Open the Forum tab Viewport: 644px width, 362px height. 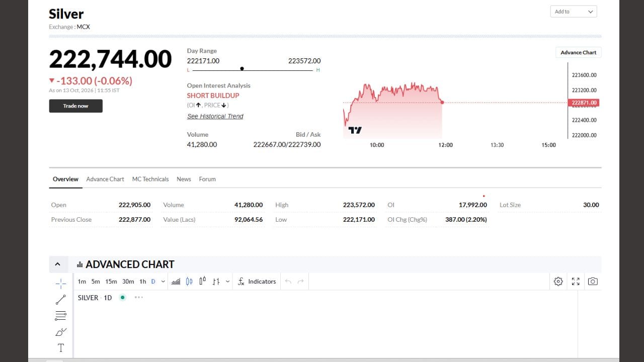207,179
